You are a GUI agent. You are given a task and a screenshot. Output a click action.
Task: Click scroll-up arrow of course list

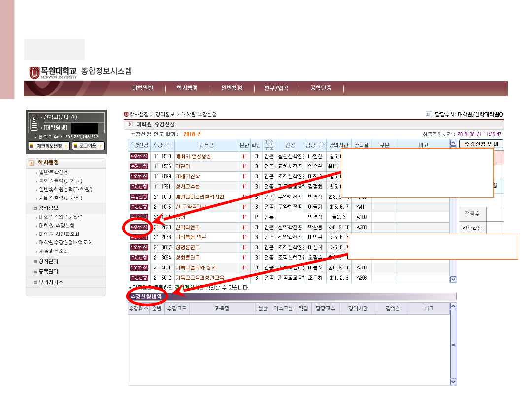(453, 143)
